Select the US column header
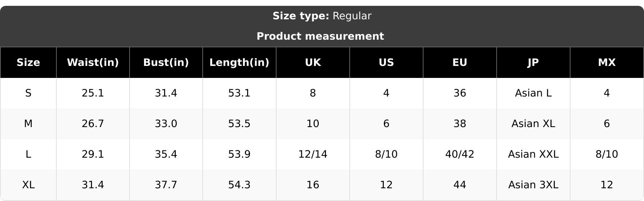This screenshot has width=644, height=201. coord(386,63)
